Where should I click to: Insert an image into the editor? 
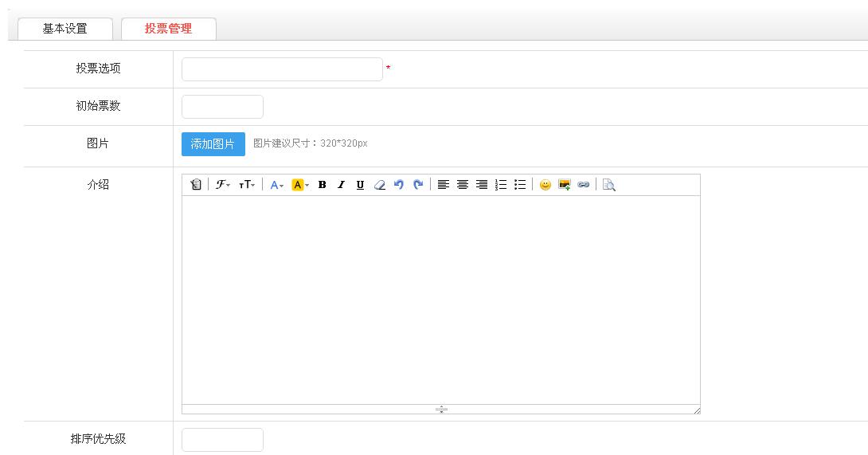click(x=565, y=185)
